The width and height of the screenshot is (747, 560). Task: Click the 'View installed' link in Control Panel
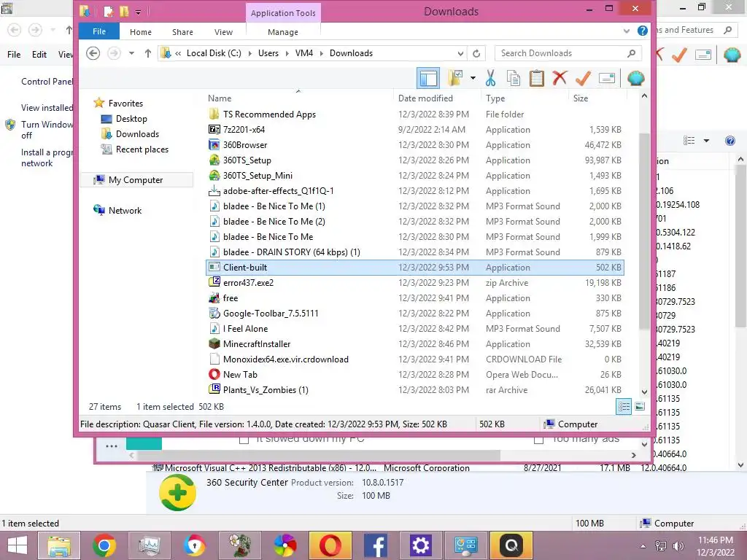(47, 108)
